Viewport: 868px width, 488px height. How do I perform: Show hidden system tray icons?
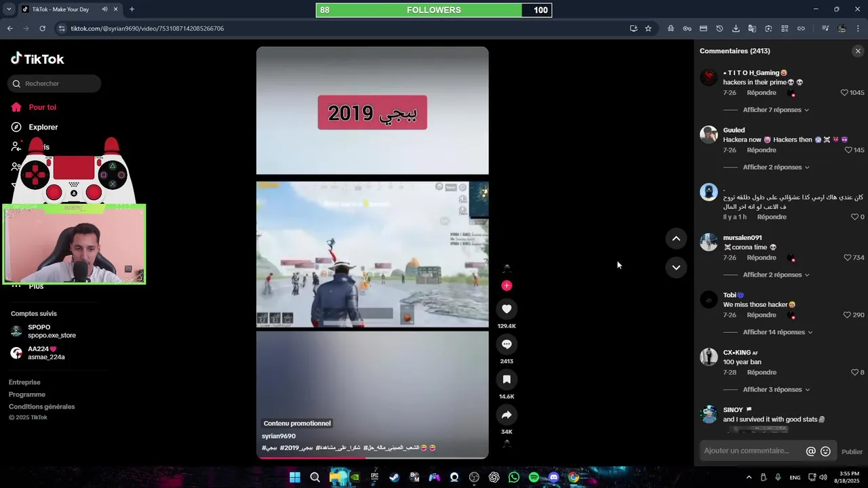749,477
